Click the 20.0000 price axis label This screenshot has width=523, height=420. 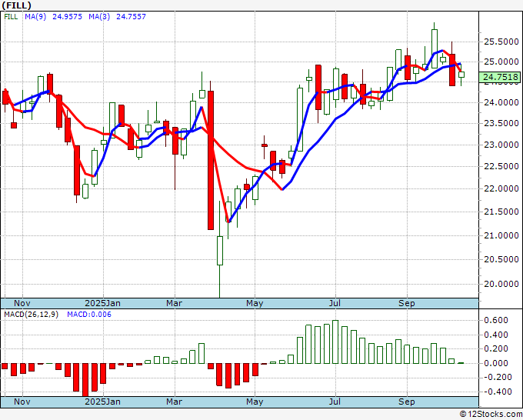(501, 284)
